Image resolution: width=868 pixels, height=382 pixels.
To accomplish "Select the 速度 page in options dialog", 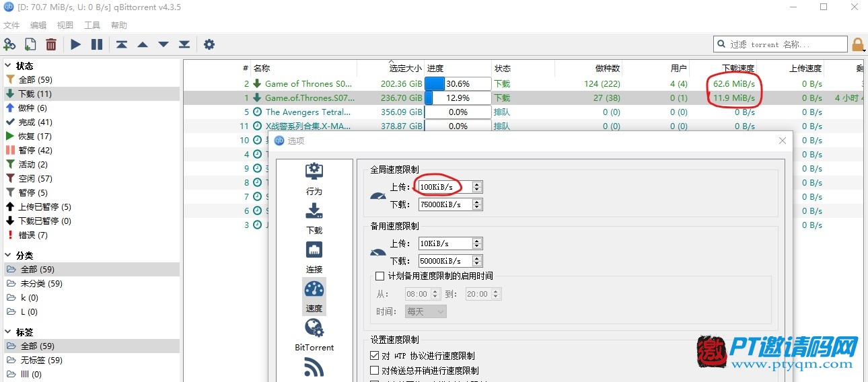I will 314,297.
